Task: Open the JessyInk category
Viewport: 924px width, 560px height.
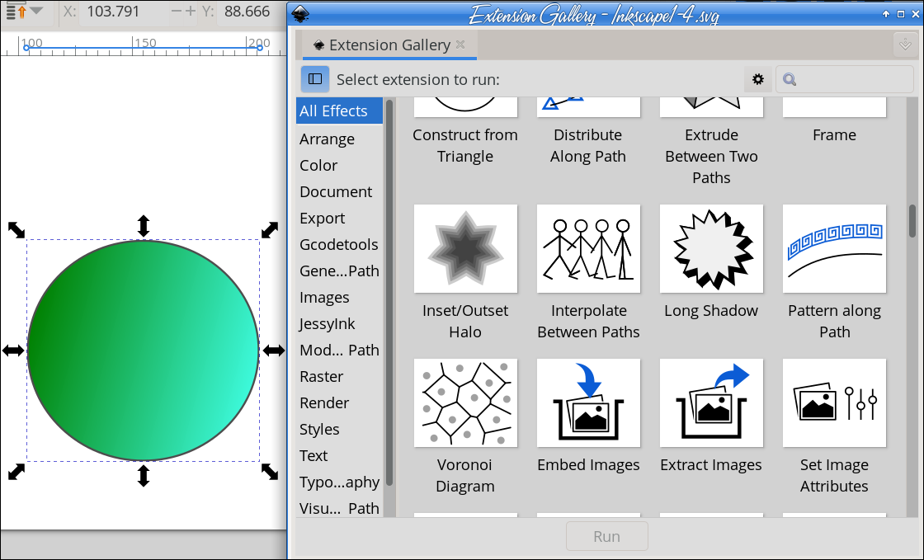Action: 339,324
